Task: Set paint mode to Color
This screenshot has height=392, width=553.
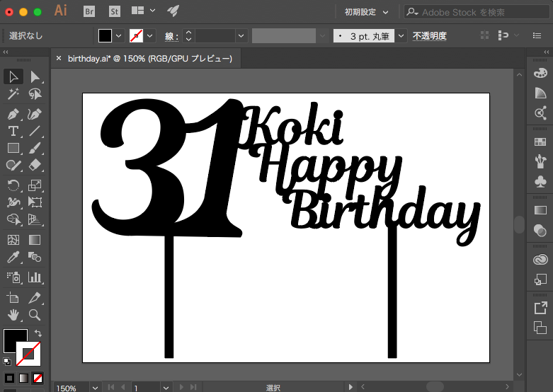Action: tap(9, 379)
